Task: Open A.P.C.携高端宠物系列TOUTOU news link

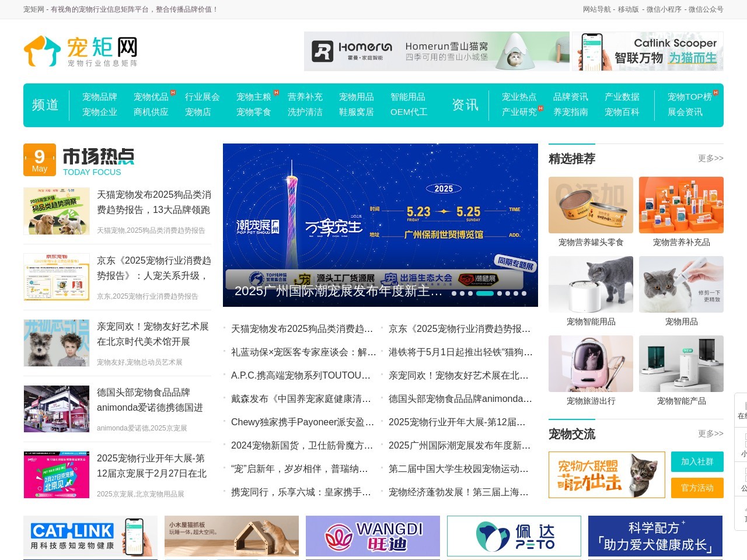Action: 301,376
